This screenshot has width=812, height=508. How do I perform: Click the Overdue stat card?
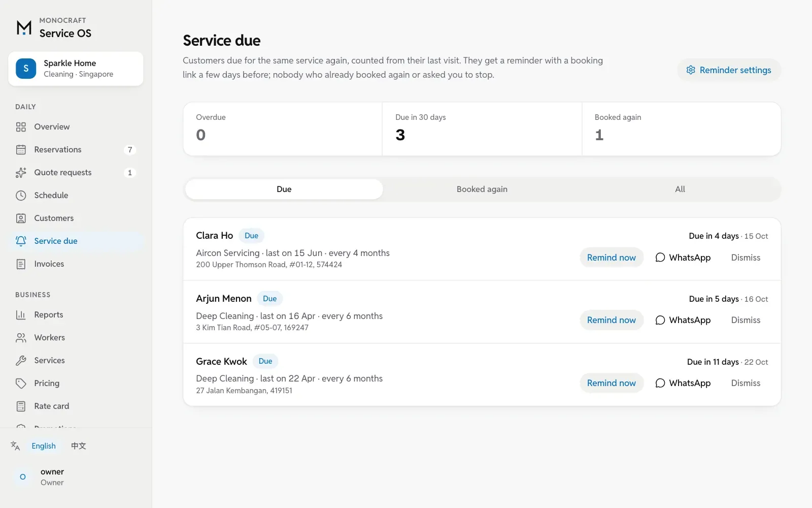coord(283,129)
